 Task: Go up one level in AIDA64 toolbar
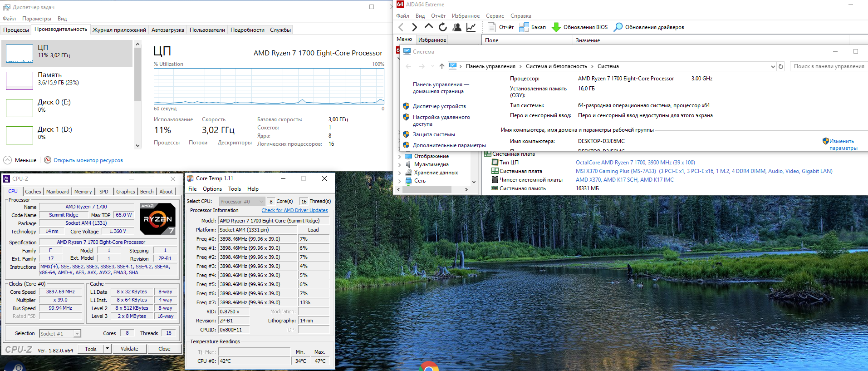pyautogui.click(x=428, y=27)
